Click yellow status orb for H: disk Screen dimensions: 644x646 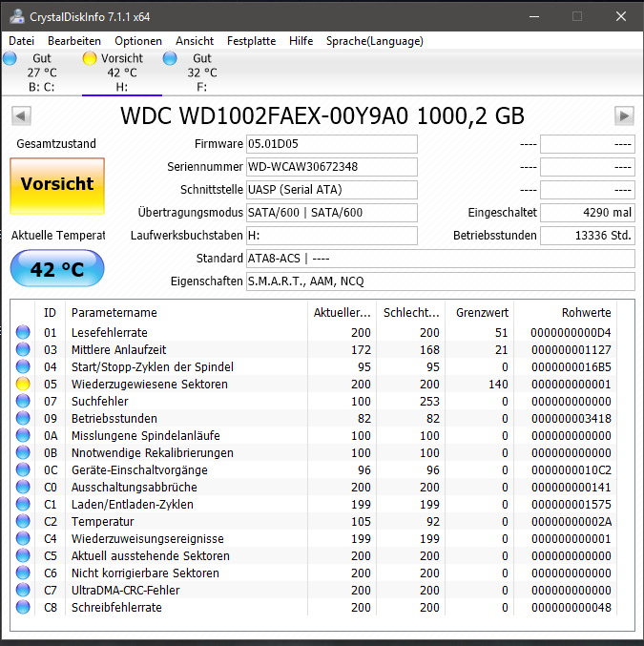[90, 58]
